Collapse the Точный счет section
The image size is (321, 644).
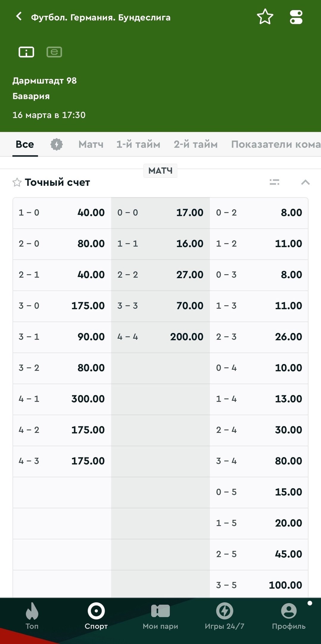coord(305,182)
